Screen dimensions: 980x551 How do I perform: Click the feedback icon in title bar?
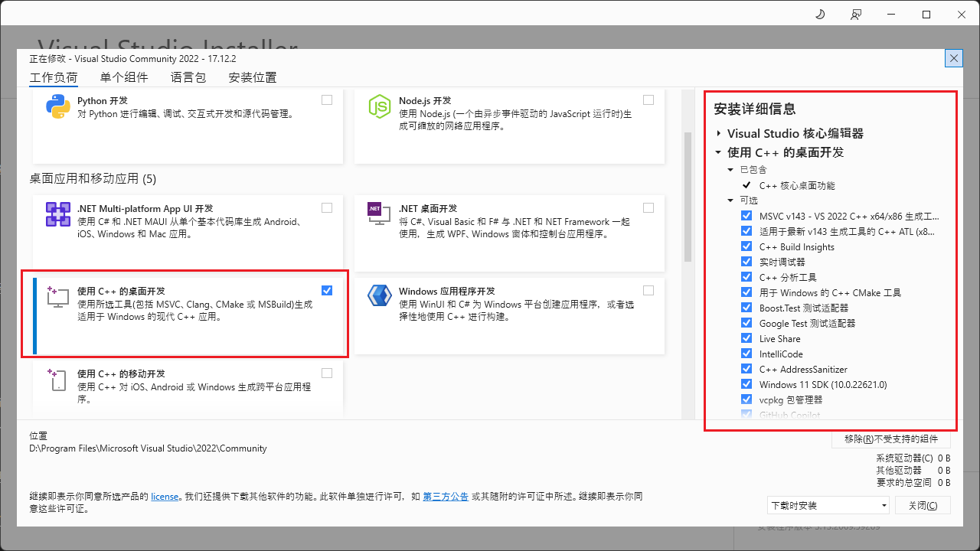coord(855,15)
